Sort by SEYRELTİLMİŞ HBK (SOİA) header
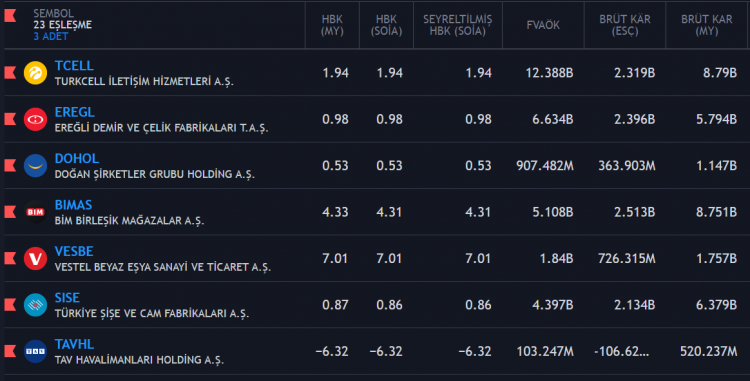 [457, 25]
